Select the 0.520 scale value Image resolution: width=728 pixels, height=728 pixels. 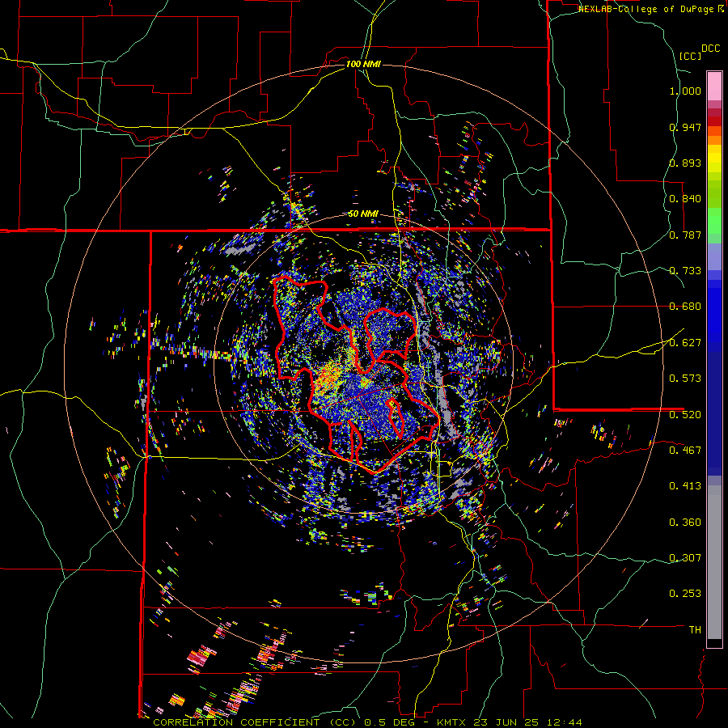[x=685, y=415]
